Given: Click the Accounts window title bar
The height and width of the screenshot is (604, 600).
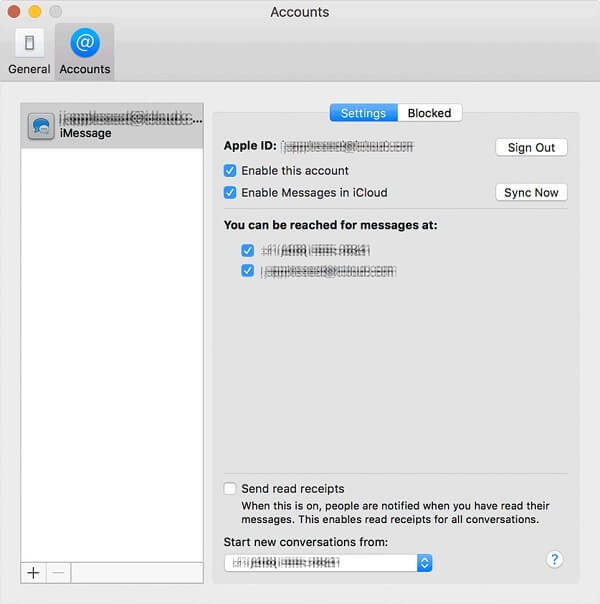Looking at the screenshot, I should pyautogui.click(x=300, y=12).
